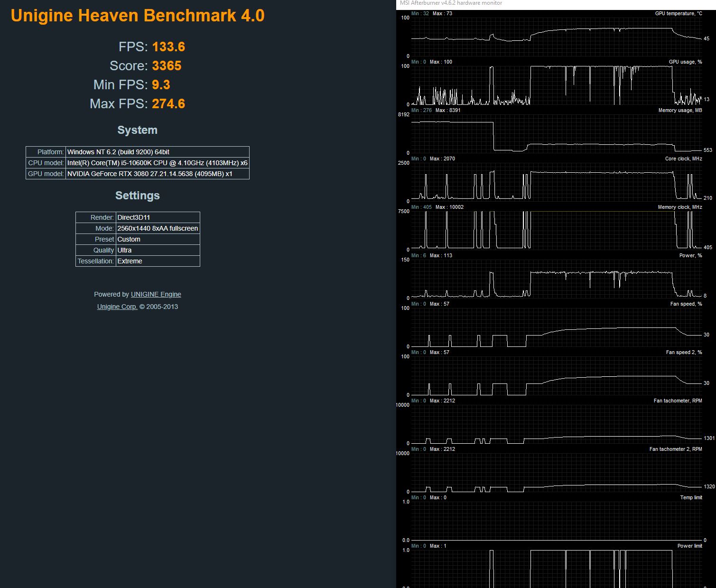Screen dimensions: 716x588
Task: Select '2560x1440 8xAA fullscreen' mode value
Action: (158, 228)
